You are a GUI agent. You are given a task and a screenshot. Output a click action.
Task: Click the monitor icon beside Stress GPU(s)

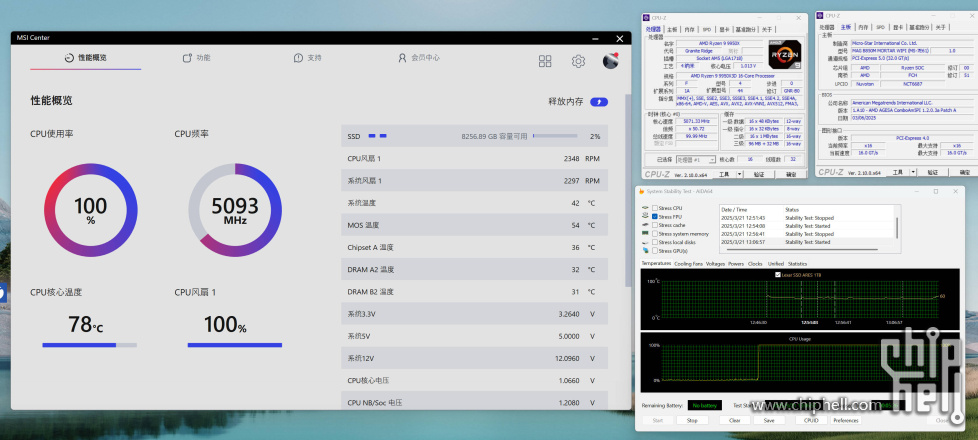click(645, 250)
